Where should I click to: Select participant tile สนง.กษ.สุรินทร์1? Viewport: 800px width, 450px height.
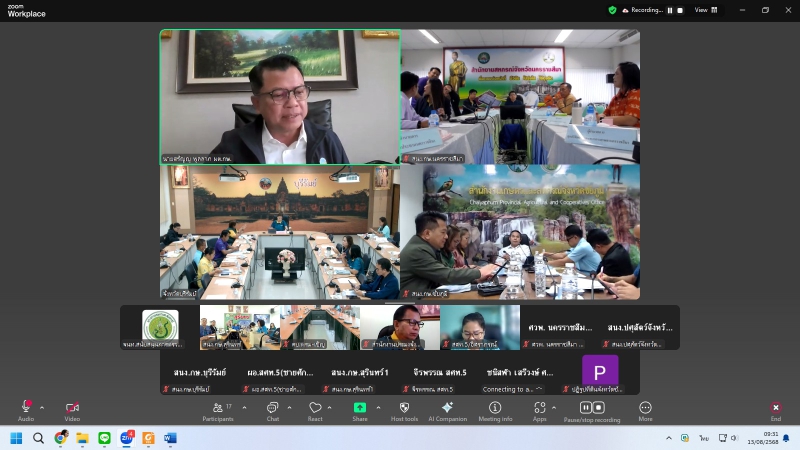pyautogui.click(x=360, y=372)
